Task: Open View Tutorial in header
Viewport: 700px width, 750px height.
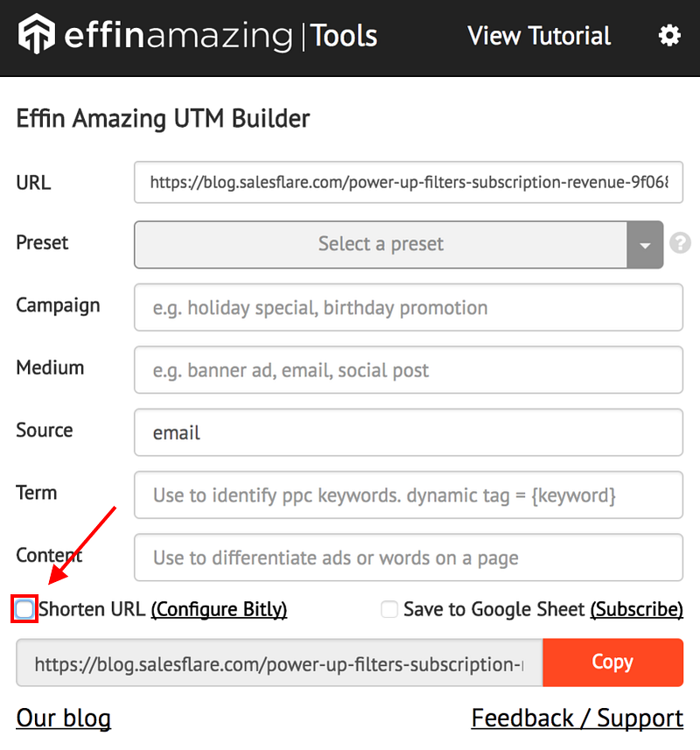Action: click(x=539, y=36)
